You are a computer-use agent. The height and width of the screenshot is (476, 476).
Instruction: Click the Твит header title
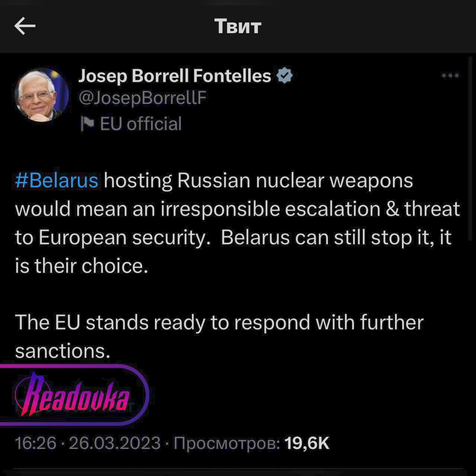point(238,26)
